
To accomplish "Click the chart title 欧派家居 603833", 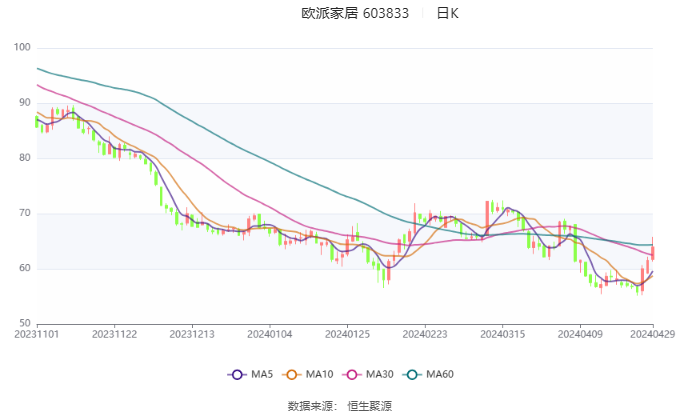I will click(355, 13).
